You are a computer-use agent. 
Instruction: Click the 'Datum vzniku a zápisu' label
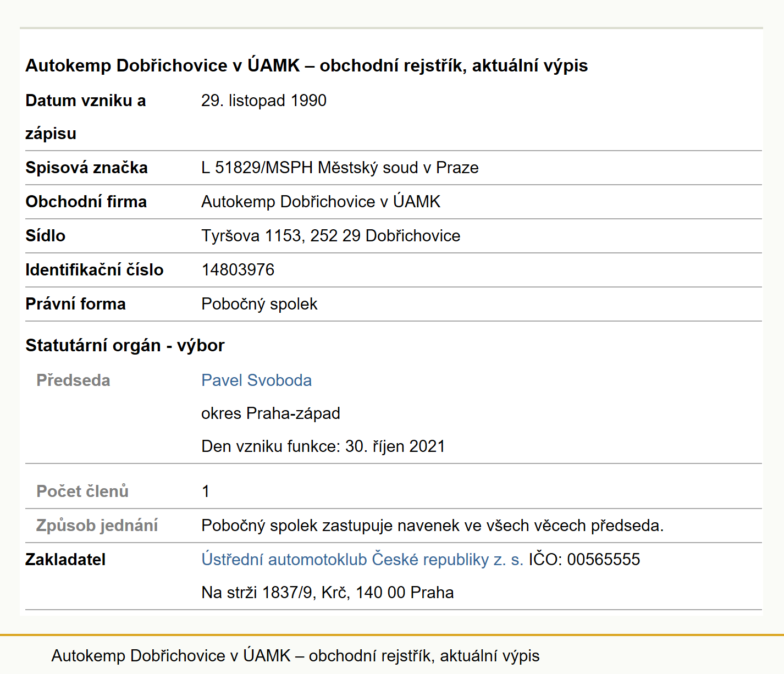pyautogui.click(x=85, y=117)
